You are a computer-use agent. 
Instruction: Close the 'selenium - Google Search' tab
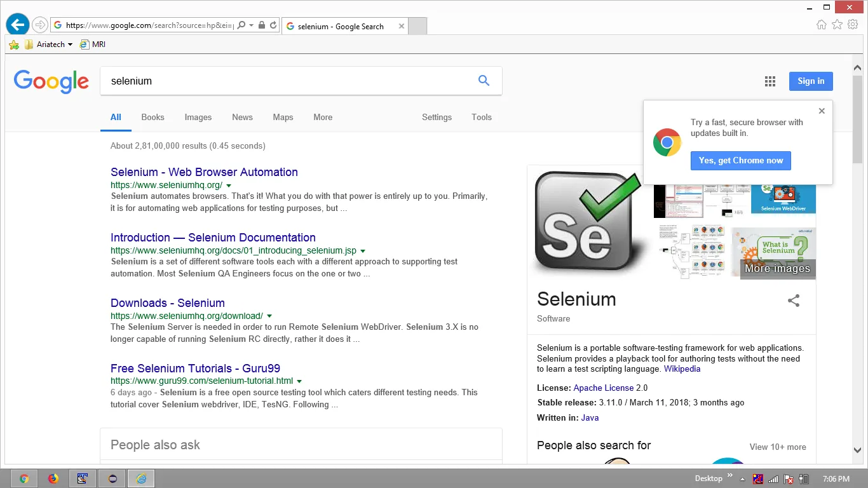click(402, 26)
